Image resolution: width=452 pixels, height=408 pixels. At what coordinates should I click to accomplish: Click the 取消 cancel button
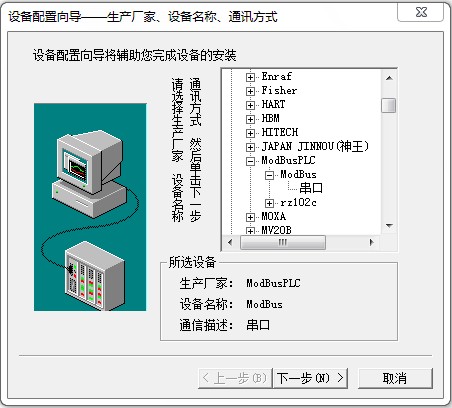tap(395, 378)
